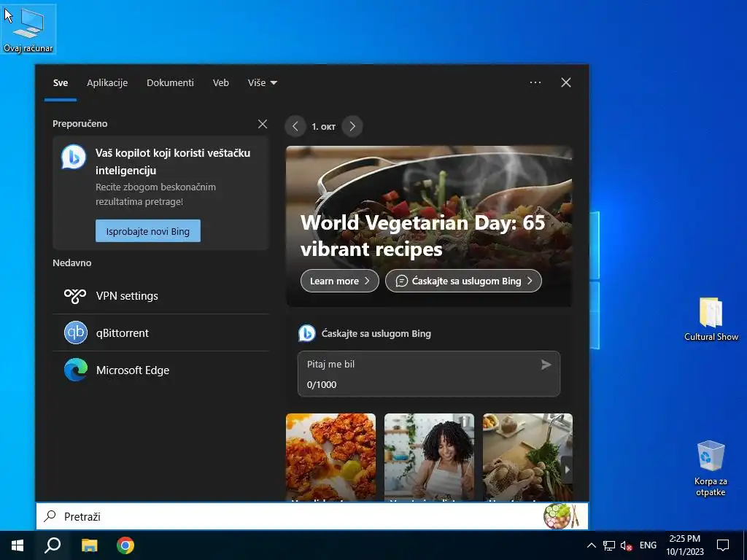Open the network status tray icon
The image size is (747, 560).
point(609,545)
